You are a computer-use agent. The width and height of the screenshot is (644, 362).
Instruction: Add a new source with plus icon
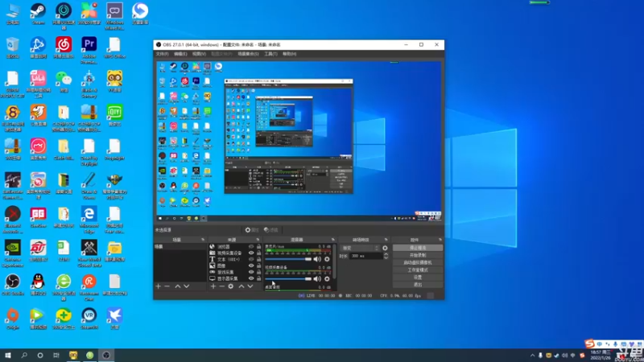213,286
